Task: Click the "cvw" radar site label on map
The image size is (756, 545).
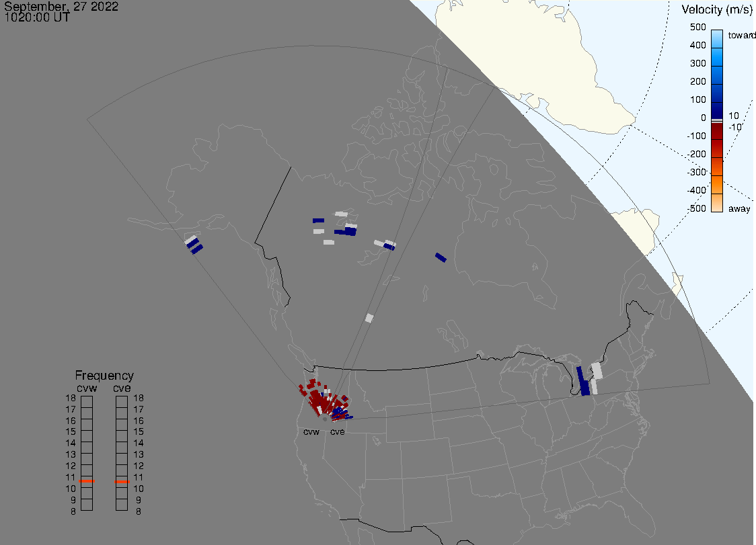Action: point(311,431)
